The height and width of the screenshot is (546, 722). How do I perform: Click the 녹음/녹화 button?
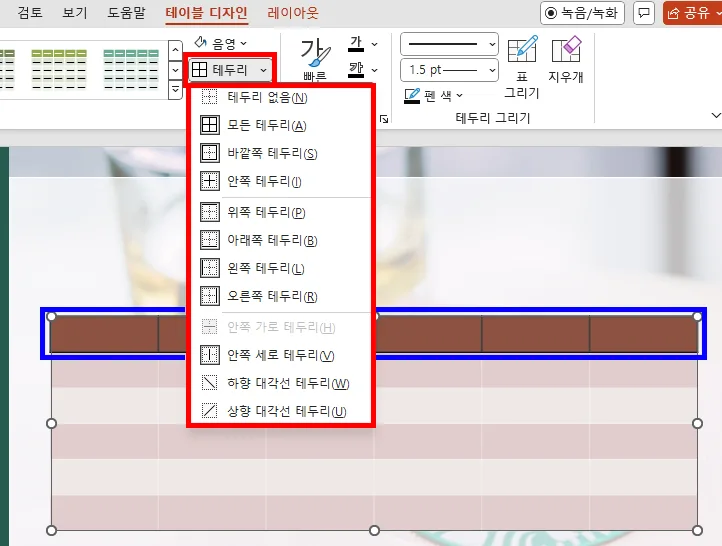click(x=582, y=13)
